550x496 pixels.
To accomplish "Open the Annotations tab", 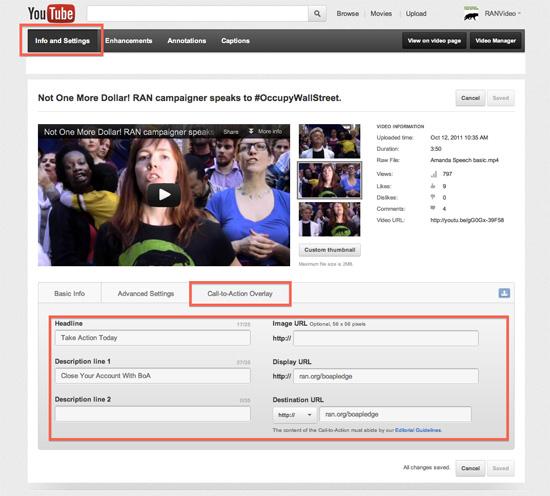I will pos(187,41).
